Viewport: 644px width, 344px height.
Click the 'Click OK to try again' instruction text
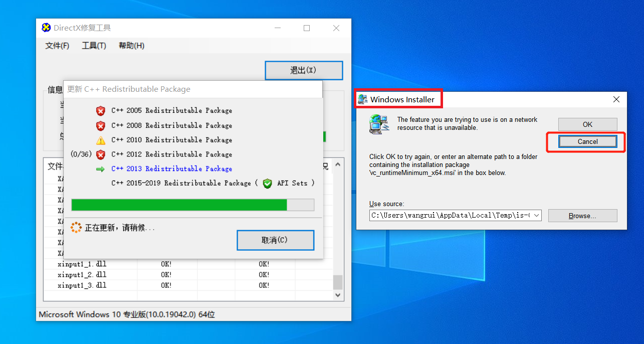(x=454, y=165)
